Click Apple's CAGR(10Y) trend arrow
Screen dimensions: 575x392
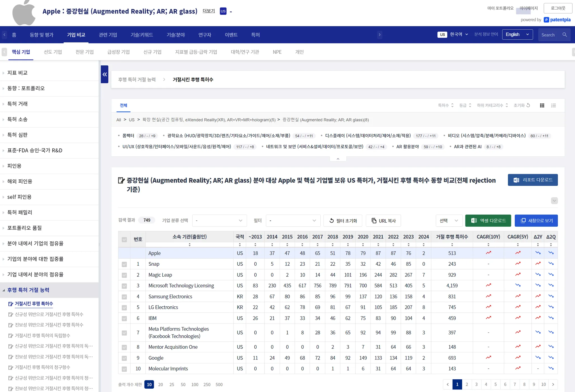[488, 253]
